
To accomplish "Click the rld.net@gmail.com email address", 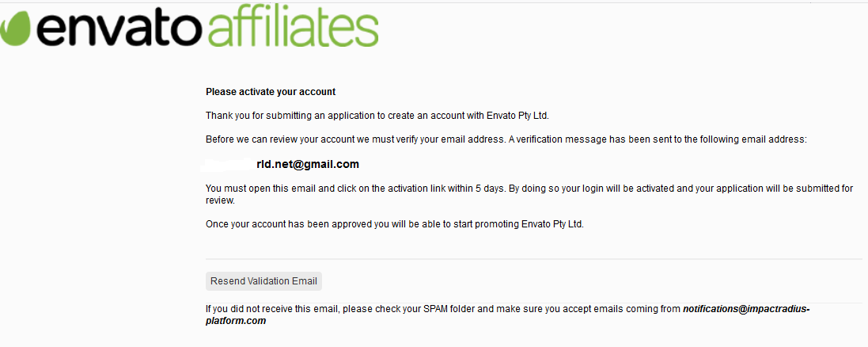I will tap(308, 164).
